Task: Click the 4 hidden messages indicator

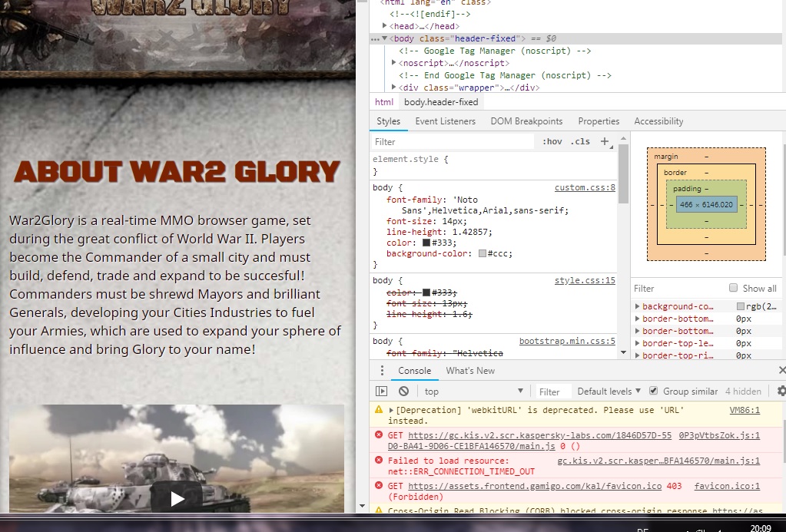Action: pyautogui.click(x=743, y=392)
